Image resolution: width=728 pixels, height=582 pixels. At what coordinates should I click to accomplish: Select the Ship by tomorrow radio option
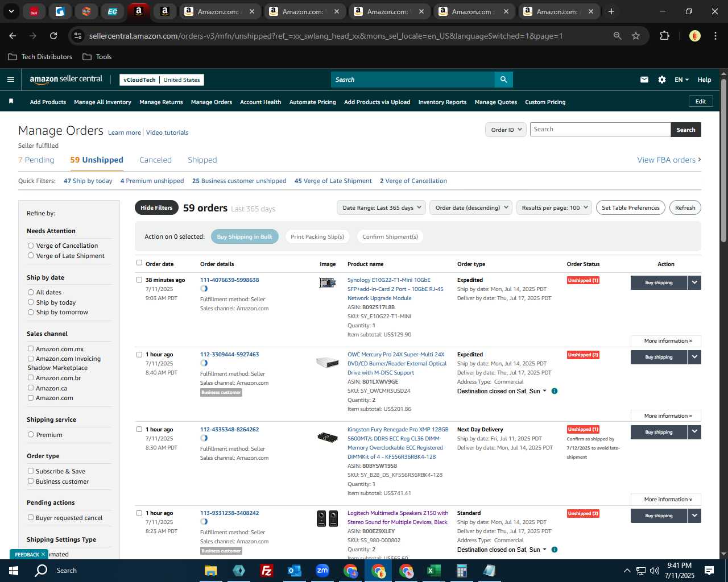(31, 312)
